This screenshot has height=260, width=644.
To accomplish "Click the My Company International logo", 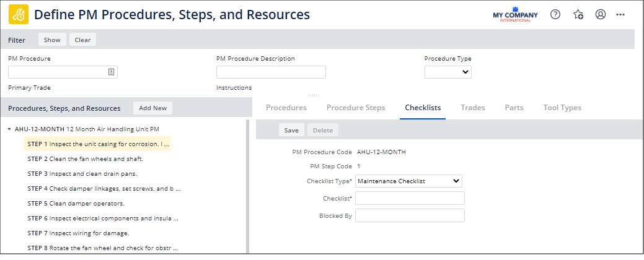I will 515,15.
